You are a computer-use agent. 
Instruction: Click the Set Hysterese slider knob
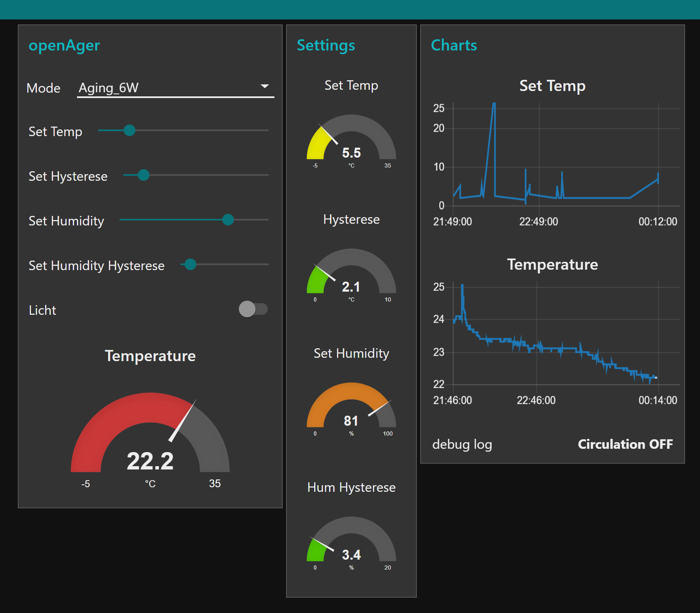pos(144,175)
